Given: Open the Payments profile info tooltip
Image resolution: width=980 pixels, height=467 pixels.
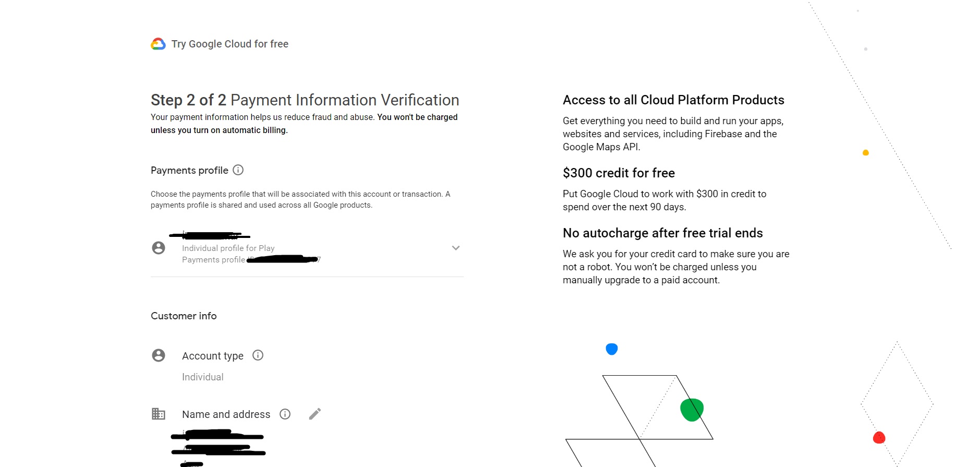Looking at the screenshot, I should [238, 170].
